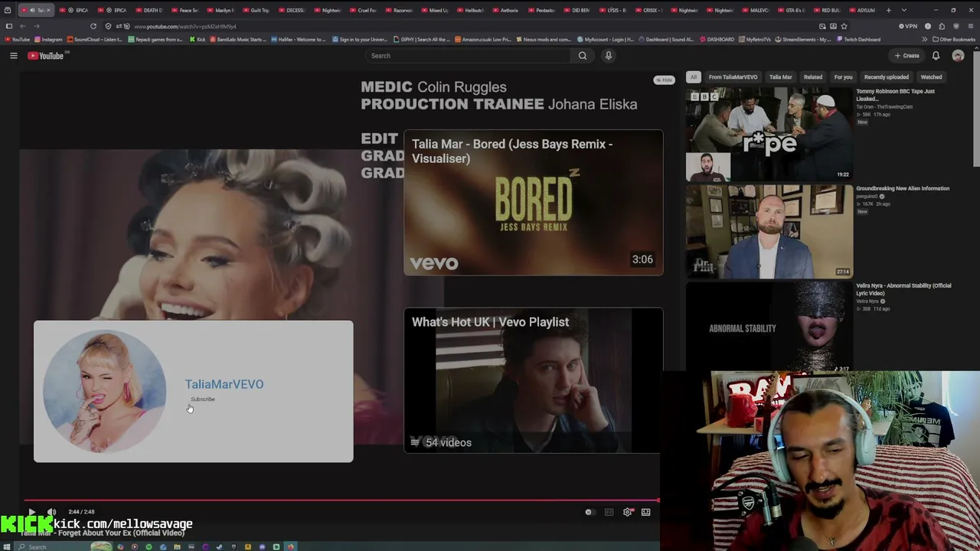980x551 pixels.
Task: Select the For you filter chip
Action: (843, 77)
